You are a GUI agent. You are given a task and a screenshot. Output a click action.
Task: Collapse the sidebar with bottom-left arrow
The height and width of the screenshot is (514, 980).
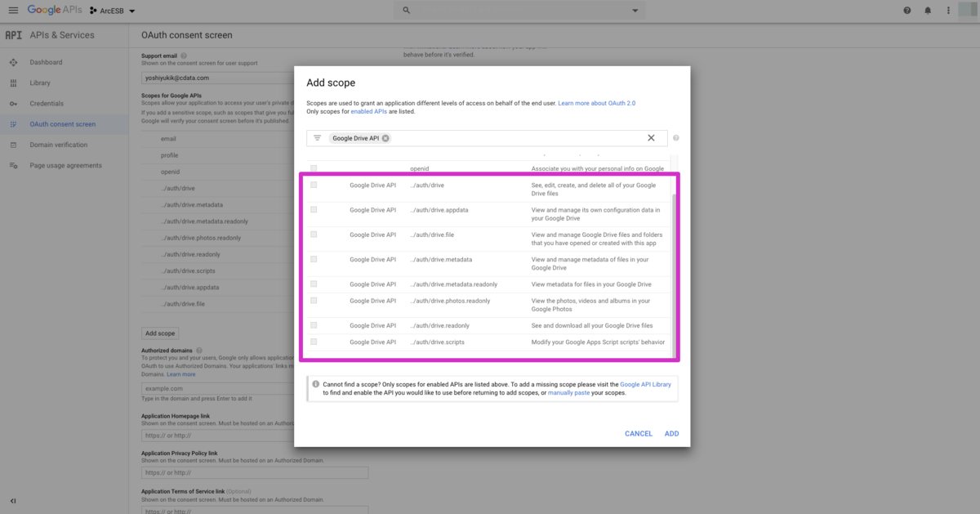[13, 500]
